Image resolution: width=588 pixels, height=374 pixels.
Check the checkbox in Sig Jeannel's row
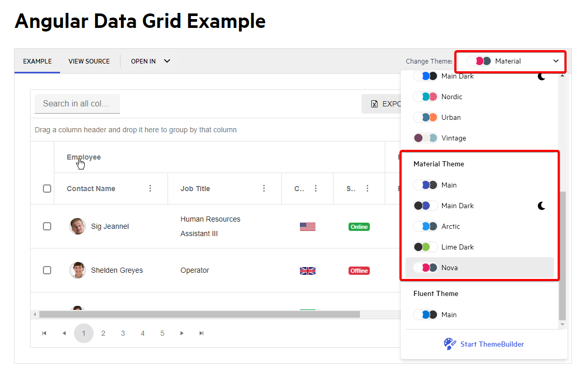47,226
